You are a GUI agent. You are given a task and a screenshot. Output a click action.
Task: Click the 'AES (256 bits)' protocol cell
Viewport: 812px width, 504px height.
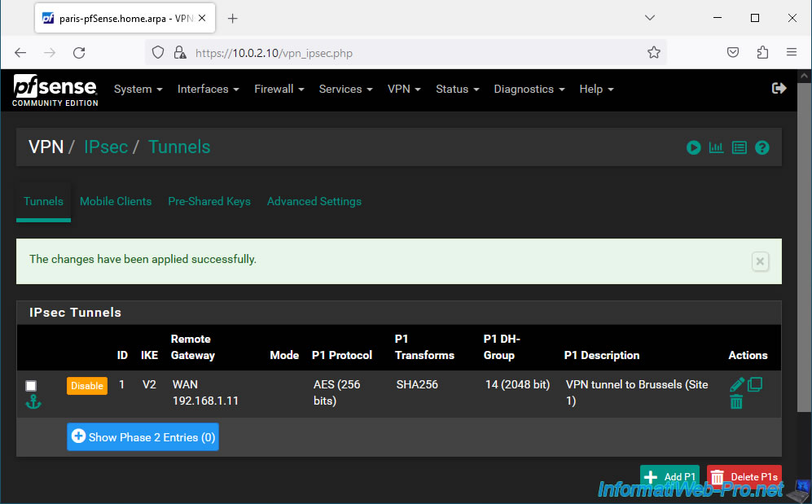pyautogui.click(x=336, y=392)
